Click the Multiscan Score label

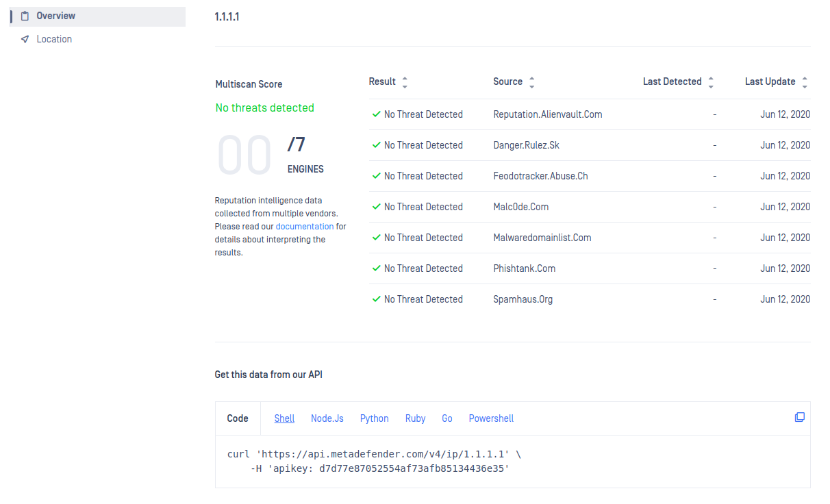249,84
